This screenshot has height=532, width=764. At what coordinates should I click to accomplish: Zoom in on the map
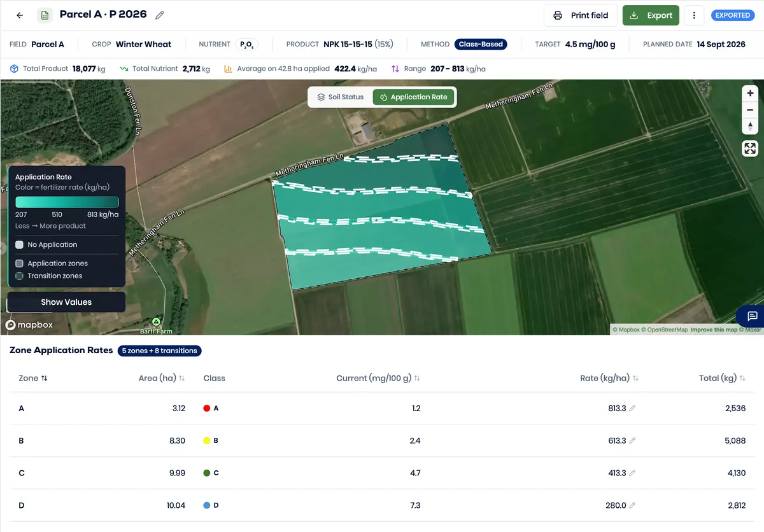pyautogui.click(x=750, y=94)
